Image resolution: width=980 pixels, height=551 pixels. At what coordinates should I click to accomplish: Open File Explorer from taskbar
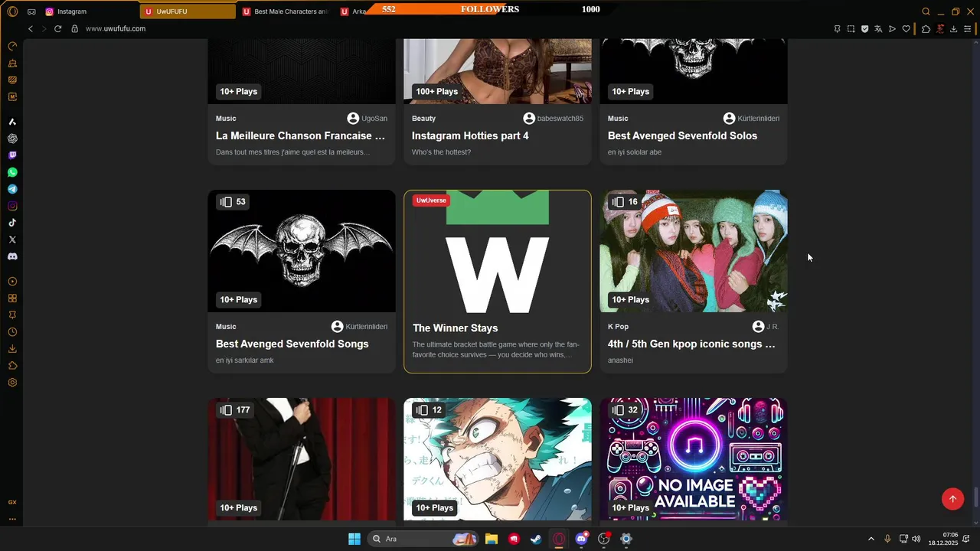click(x=492, y=539)
